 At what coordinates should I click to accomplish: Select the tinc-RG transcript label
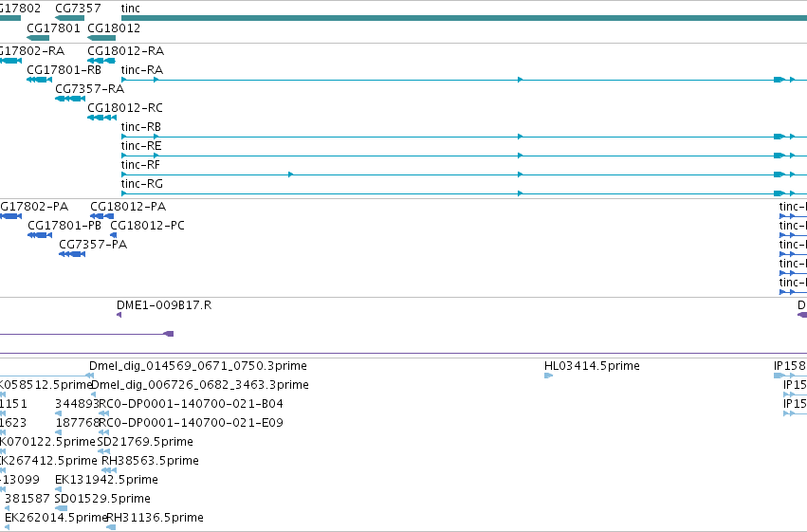click(x=142, y=184)
